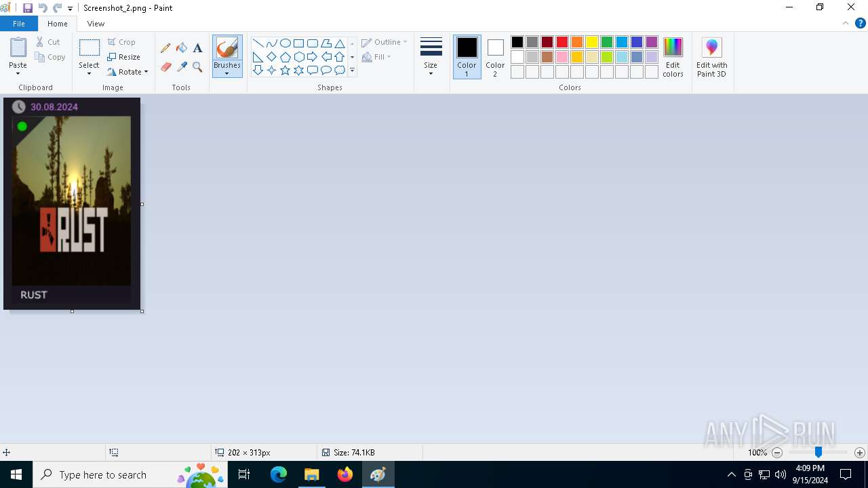Activate Color 2 background selector

coord(495,58)
